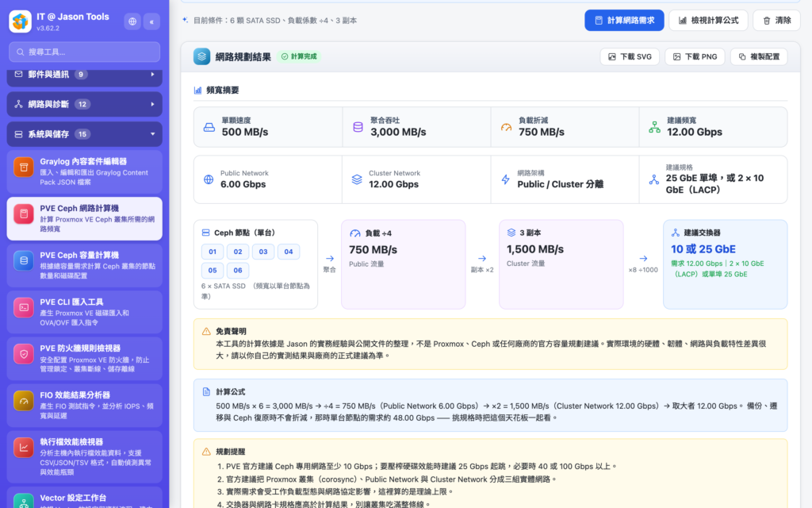The image size is (812, 508).
Task: Click the 3,000 MB/s 聚合吞吐 value
Action: pyautogui.click(x=398, y=133)
